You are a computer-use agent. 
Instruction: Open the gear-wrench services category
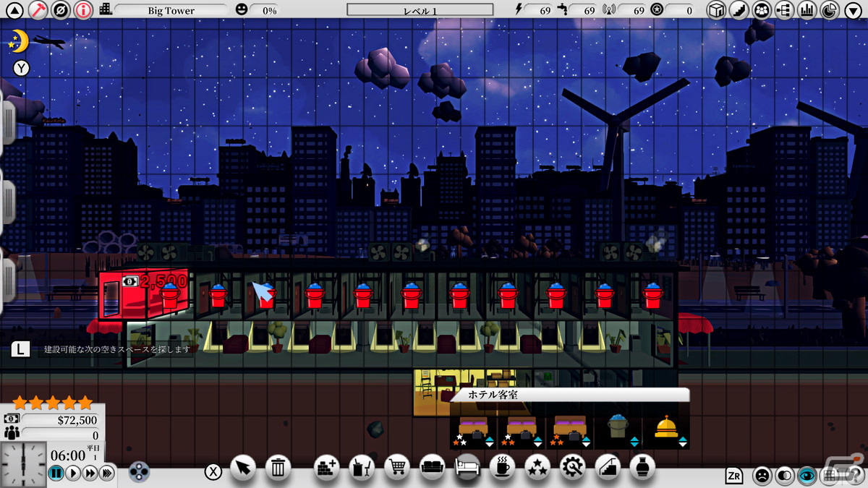572,468
